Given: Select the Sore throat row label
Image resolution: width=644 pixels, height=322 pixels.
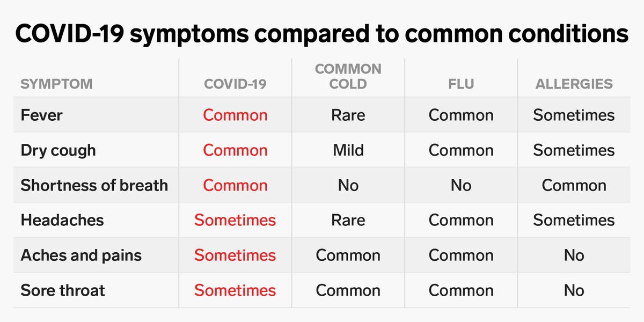Looking at the screenshot, I should 63,290.
